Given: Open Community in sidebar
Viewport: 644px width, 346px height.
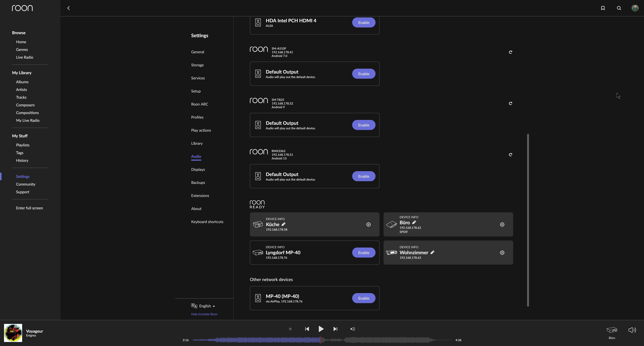Looking at the screenshot, I should click(x=25, y=184).
